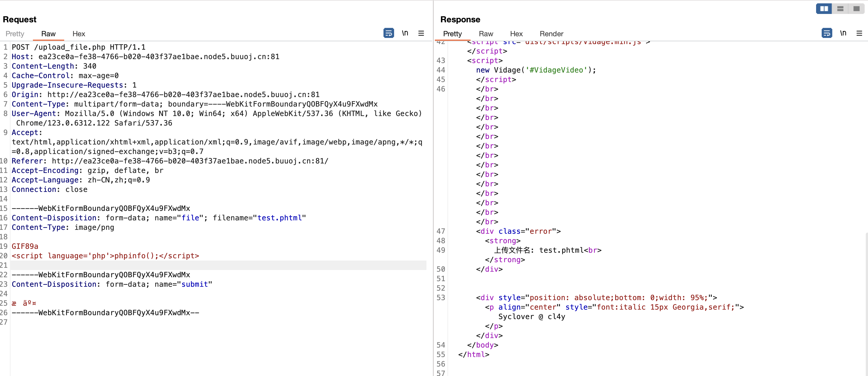Viewport: 868px width, 376px height.
Task: Click the Origin header line
Action: (x=166, y=94)
